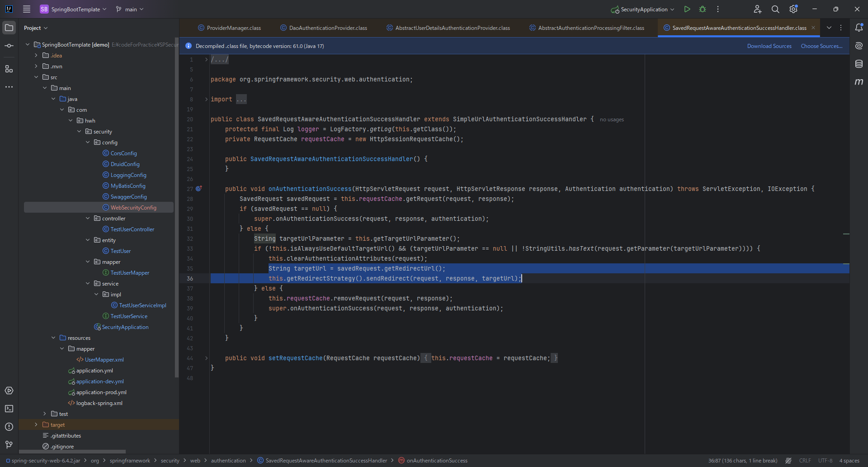The image size is (868, 467).
Task: Expand the .idea folder
Action: pyautogui.click(x=36, y=55)
